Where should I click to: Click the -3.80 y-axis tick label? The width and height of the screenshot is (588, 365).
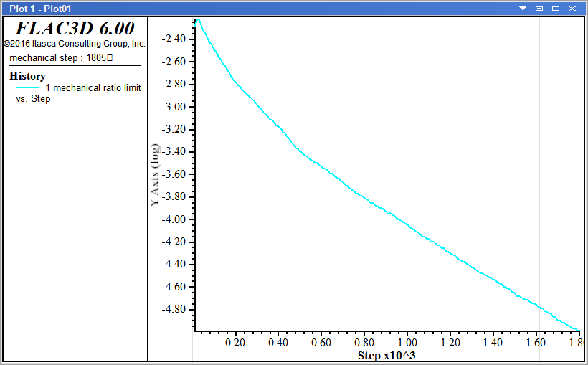174,196
